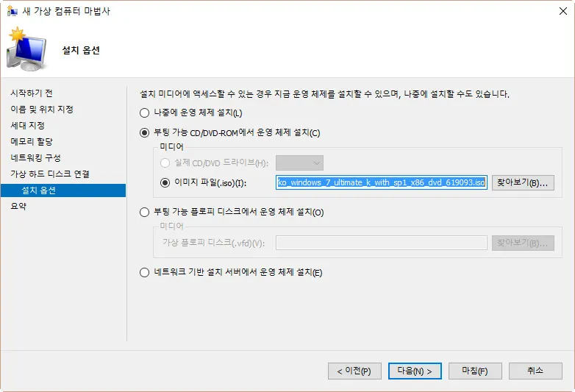Proceed with the 다음(N) button
Viewport: 575px width, 392px height.
point(415,371)
